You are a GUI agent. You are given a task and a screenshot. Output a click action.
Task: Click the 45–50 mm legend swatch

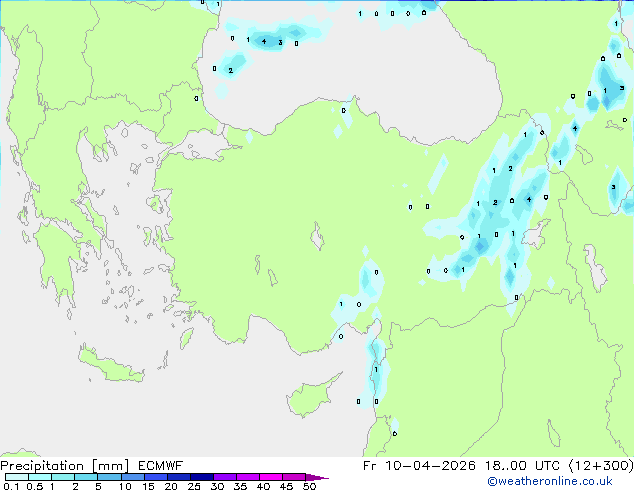tap(294, 477)
